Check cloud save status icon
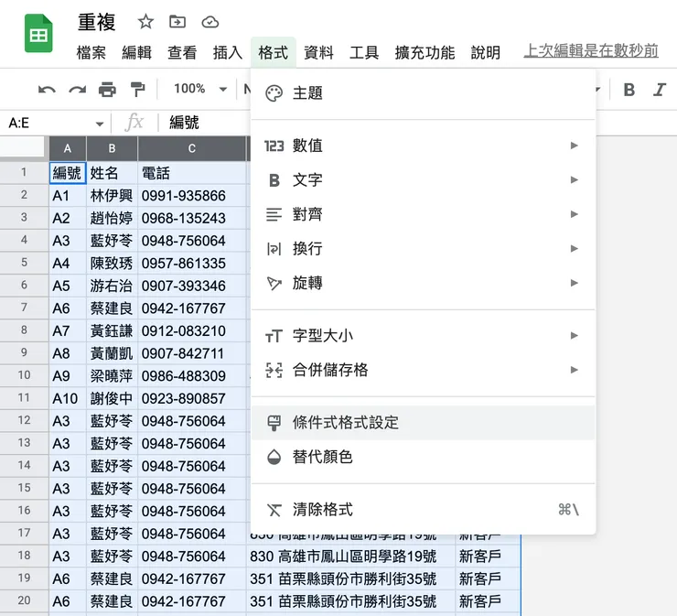 click(210, 22)
